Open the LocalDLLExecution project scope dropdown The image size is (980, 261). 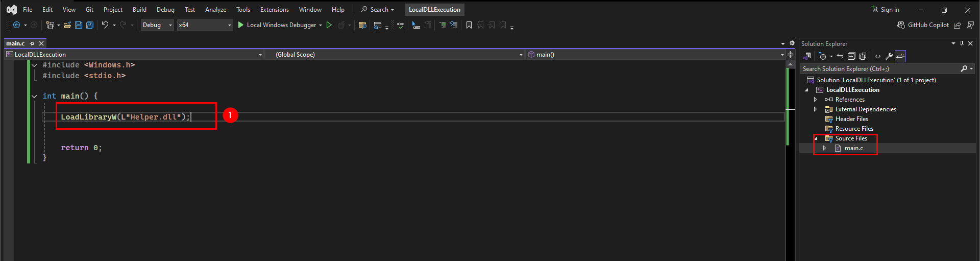pos(134,55)
